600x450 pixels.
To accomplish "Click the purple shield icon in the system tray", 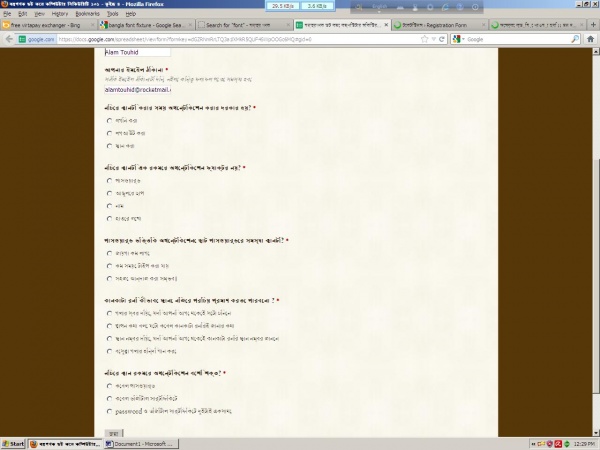I will [x=549, y=444].
